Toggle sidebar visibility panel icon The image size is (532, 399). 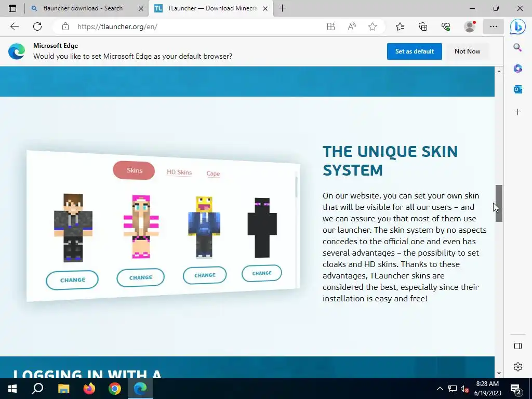[x=518, y=346]
